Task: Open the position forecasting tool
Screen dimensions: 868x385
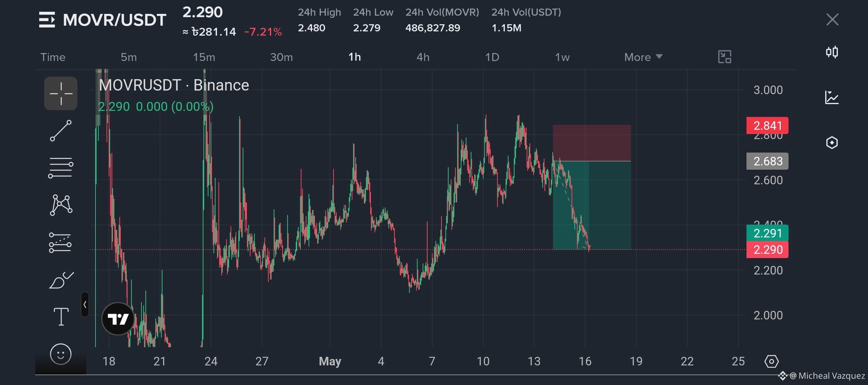Action: click(60, 242)
